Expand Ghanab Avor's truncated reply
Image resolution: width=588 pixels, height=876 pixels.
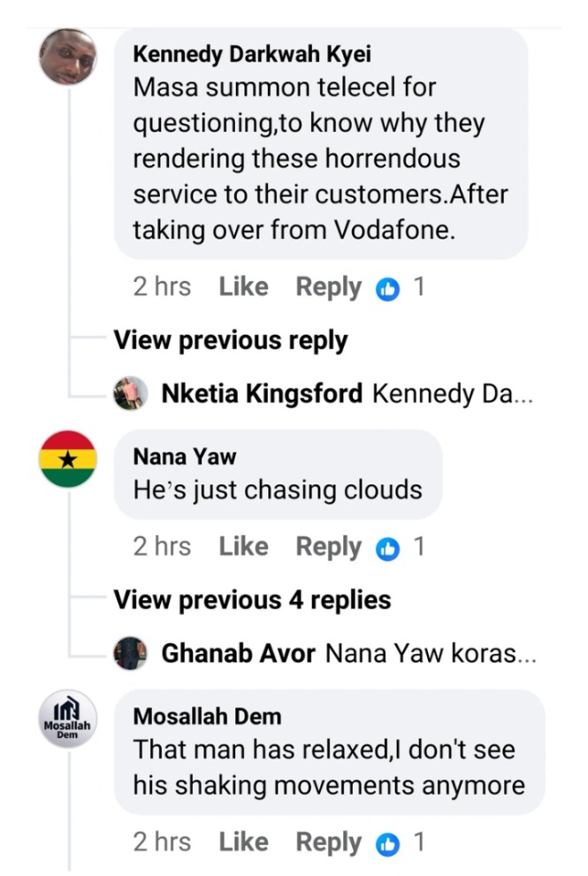pos(431,653)
